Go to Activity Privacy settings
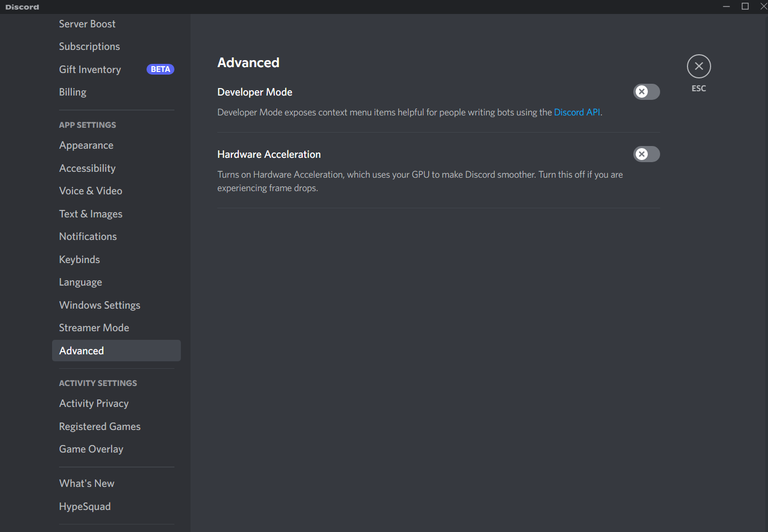Image resolution: width=768 pixels, height=532 pixels. 94,404
